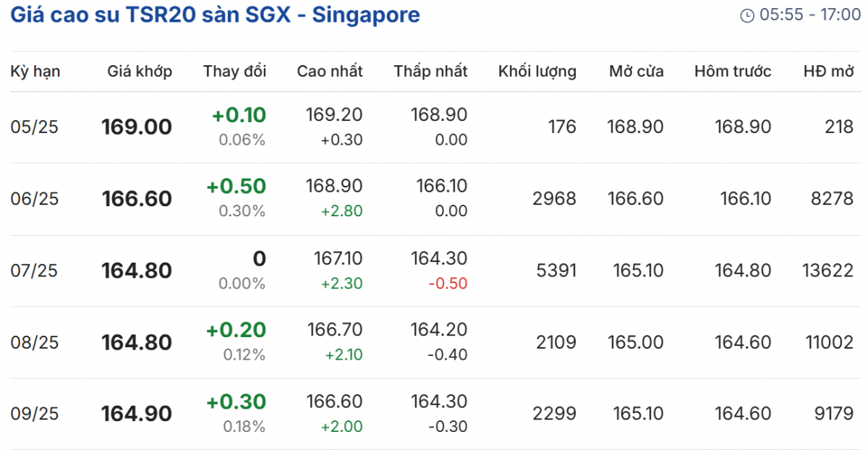Click the 'Hôm trước' column header

(x=732, y=71)
